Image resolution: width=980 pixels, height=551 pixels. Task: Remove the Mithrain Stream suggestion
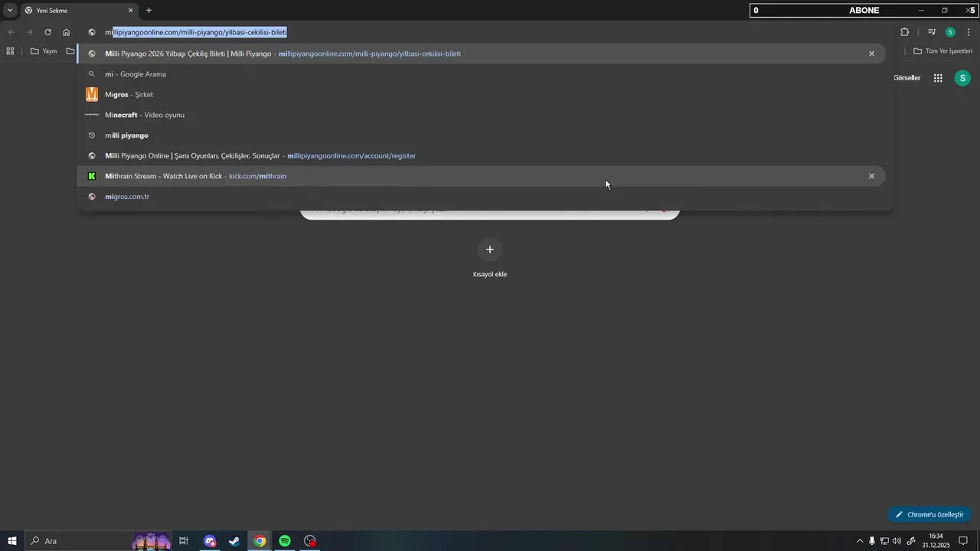(871, 176)
